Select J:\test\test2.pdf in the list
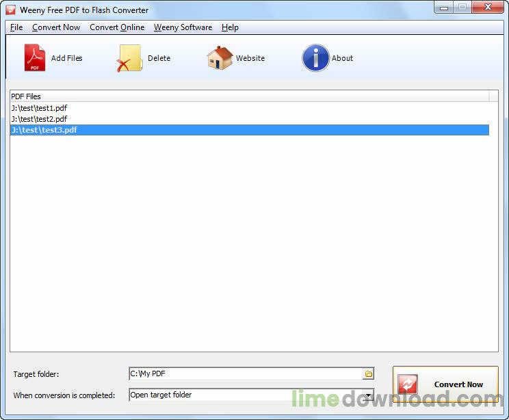The height and width of the screenshot is (420, 509). tap(249, 119)
